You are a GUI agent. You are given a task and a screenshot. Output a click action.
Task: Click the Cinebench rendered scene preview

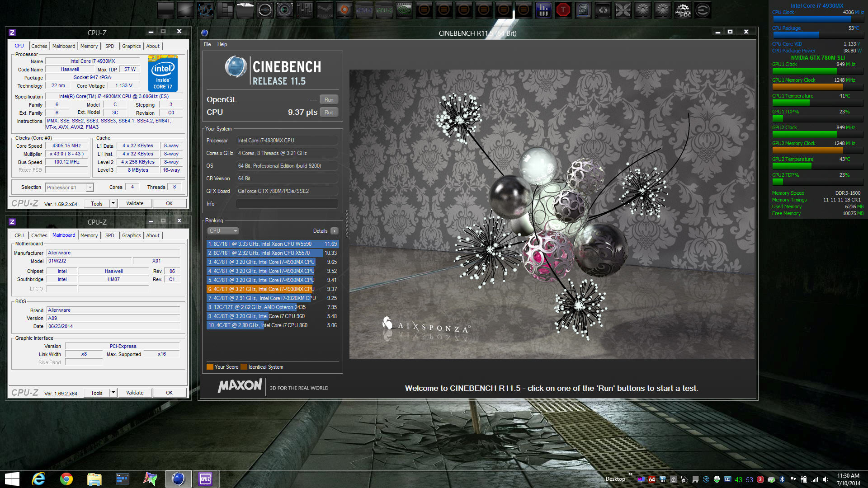click(552, 214)
